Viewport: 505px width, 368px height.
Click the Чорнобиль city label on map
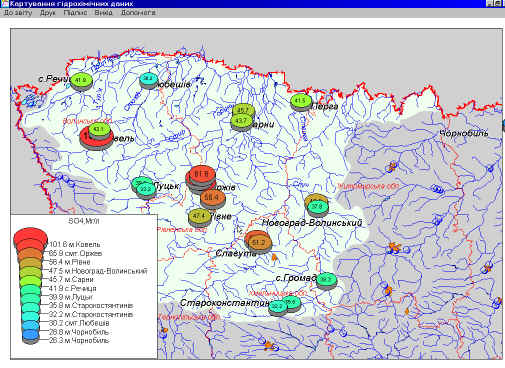tap(464, 133)
